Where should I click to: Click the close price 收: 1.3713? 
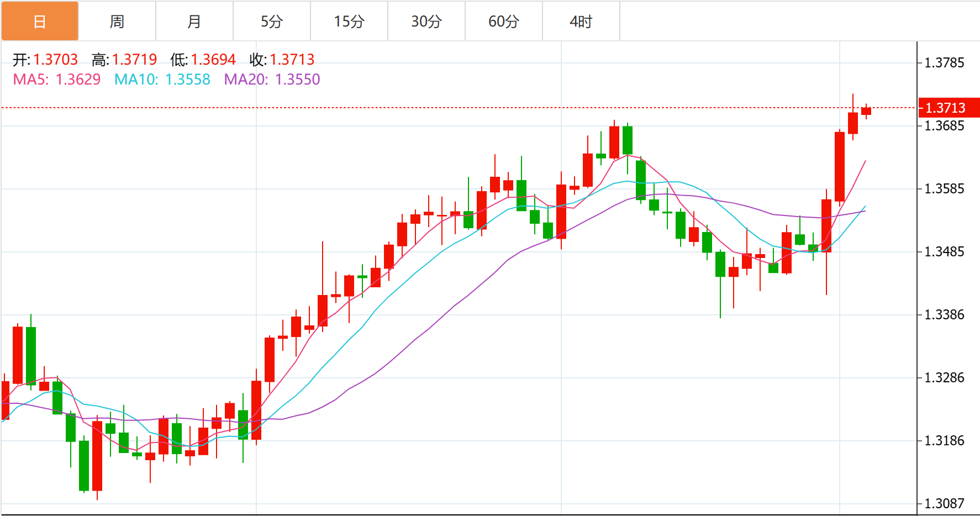pos(282,59)
